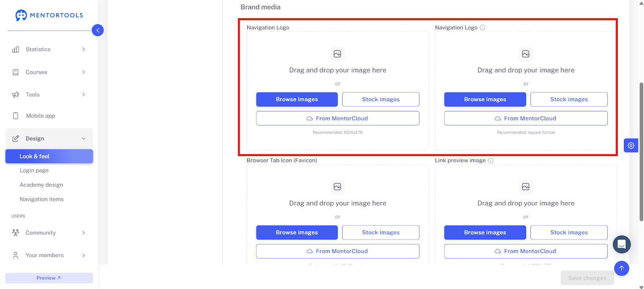Click the image placeholder icon in Favicon dropzone

[337, 187]
